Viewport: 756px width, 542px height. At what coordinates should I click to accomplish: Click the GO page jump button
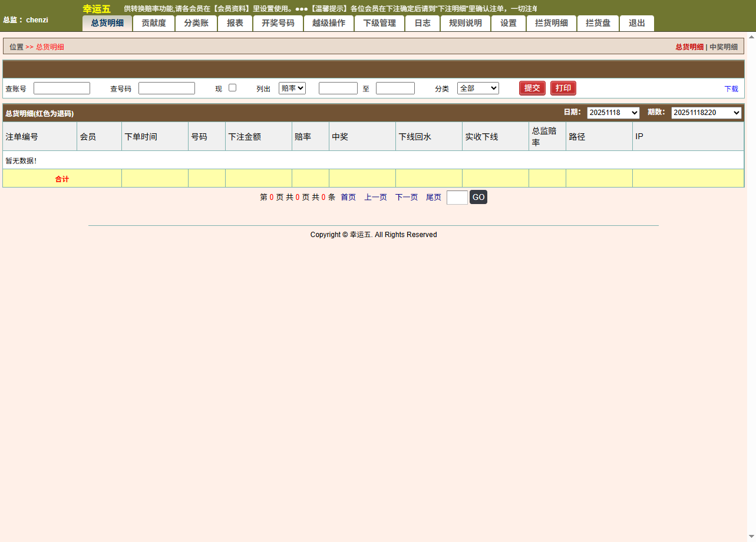pos(478,198)
